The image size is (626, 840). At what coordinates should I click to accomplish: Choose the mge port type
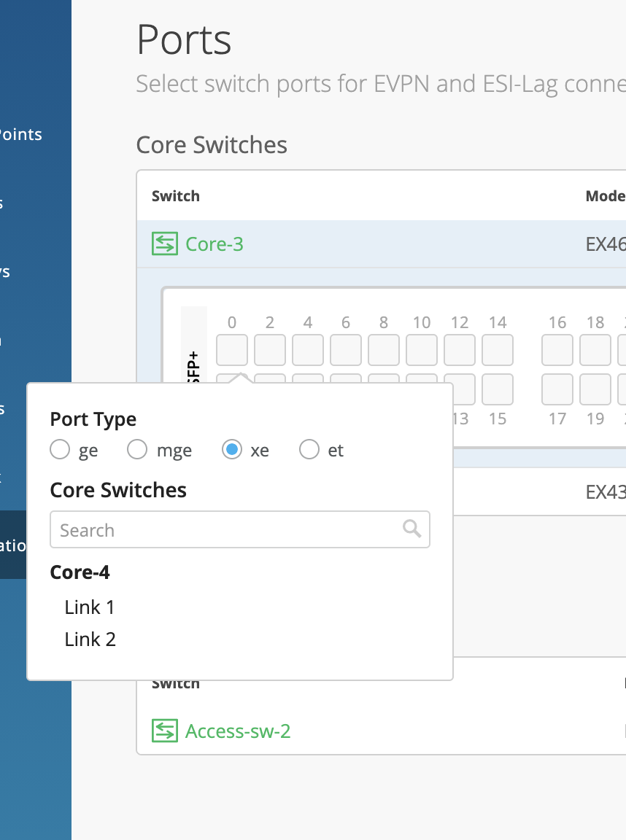(137, 451)
